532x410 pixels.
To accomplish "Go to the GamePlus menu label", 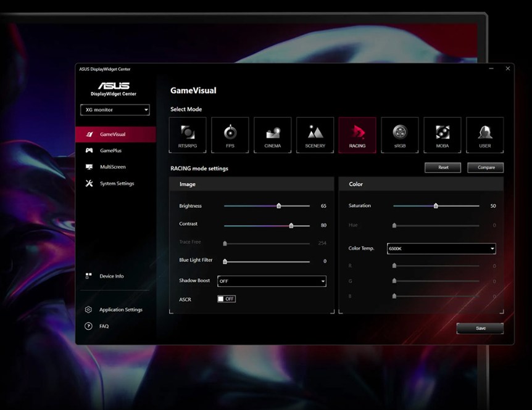I will (110, 150).
